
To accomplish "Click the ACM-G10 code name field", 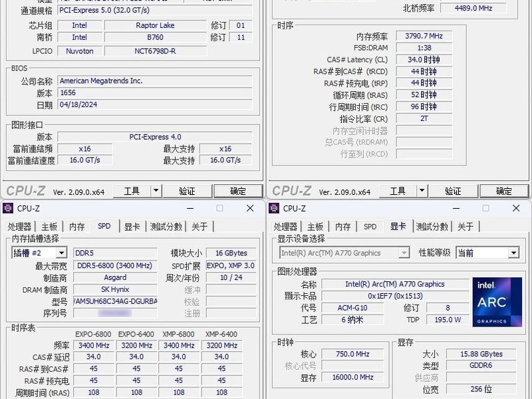I will [352, 308].
